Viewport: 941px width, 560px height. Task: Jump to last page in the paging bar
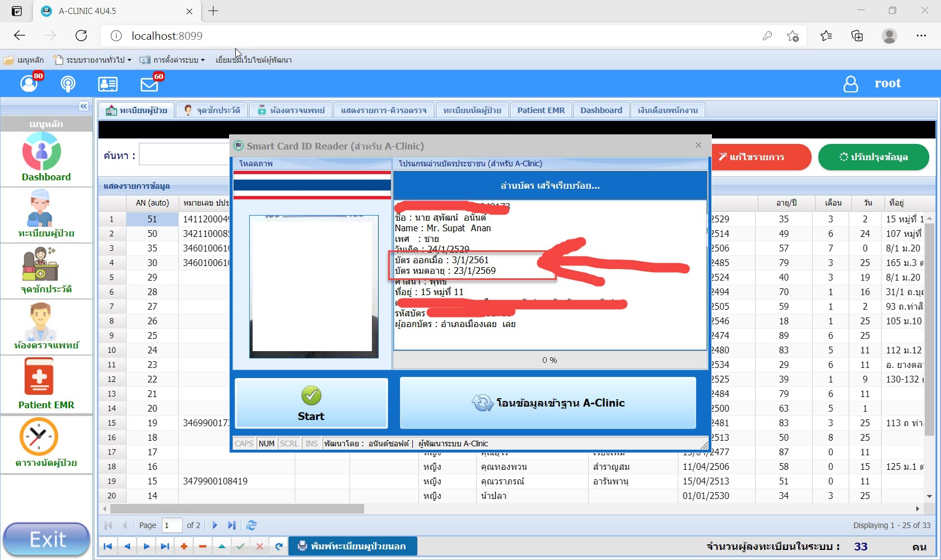point(232,525)
